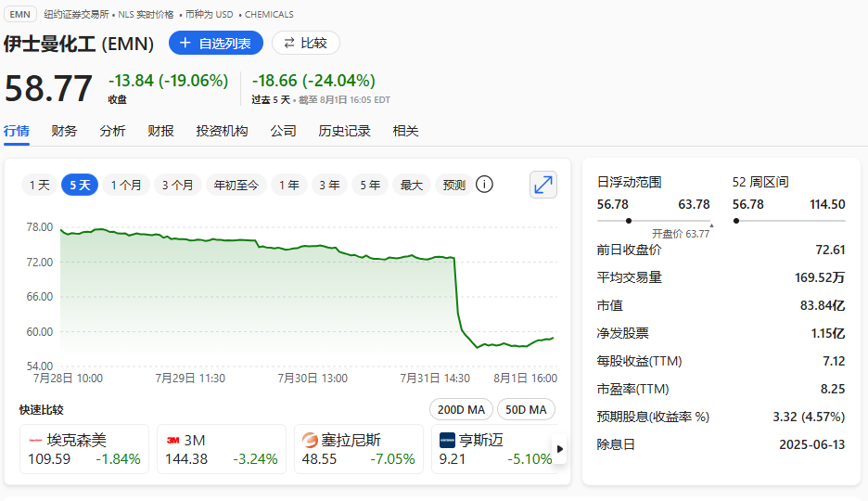
Task: Click the 5-day change -18.66 (-24.04%)
Action: (x=313, y=81)
